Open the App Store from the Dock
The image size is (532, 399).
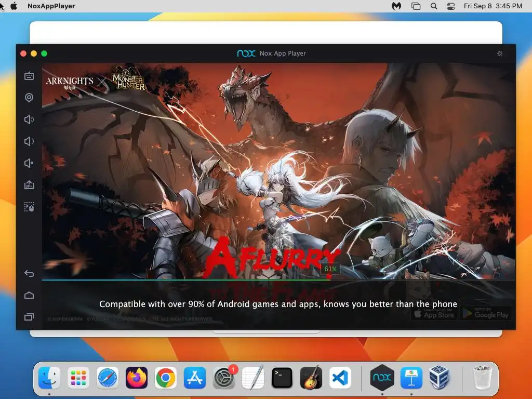(195, 378)
